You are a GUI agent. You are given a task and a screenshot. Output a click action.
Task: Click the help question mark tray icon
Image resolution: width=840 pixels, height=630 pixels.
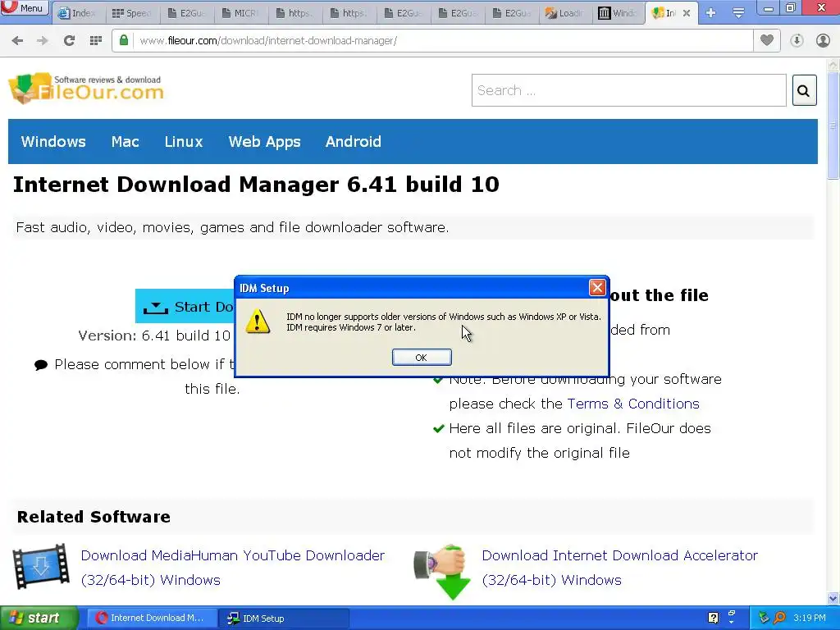coord(713,619)
